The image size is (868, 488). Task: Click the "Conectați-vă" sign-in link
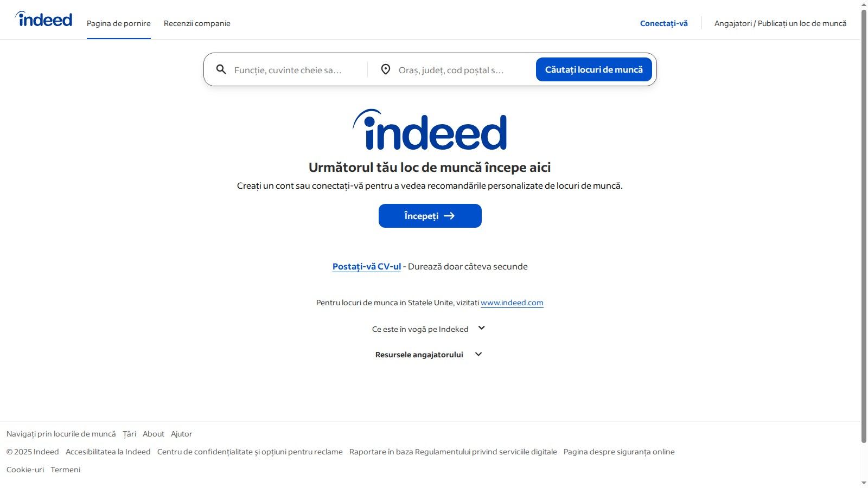[663, 23]
